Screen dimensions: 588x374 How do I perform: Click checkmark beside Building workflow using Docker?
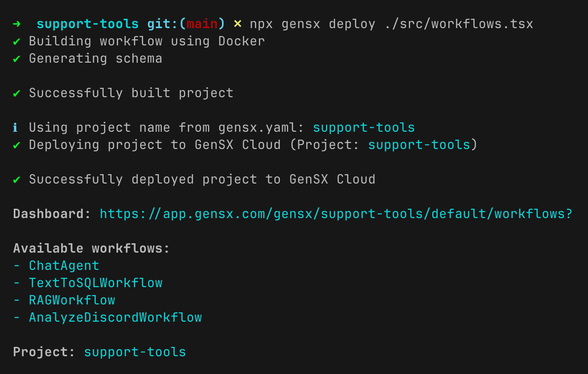[17, 41]
